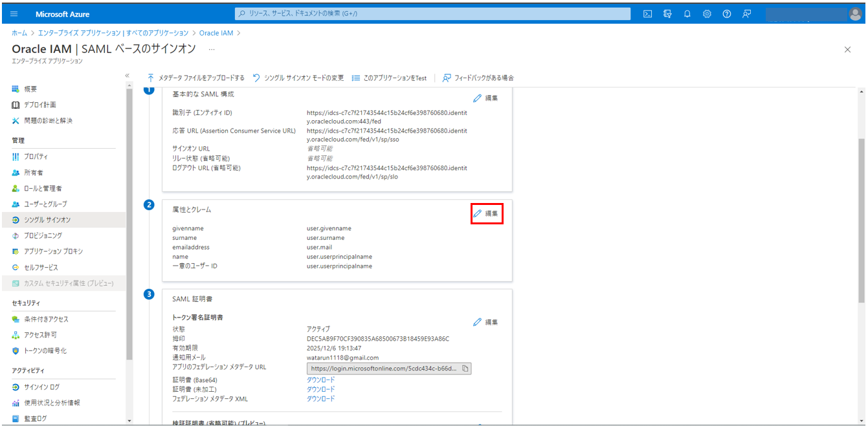Copy the app federation metadata URL
The image size is (868, 428).
465,369
